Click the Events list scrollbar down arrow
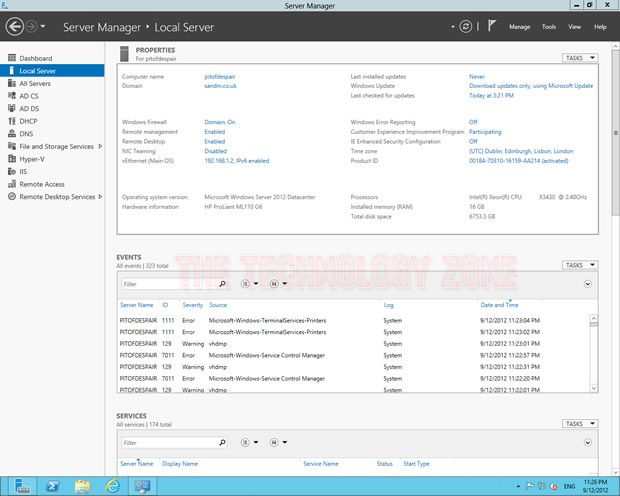Screen dimensions: 620x496 (x=594, y=388)
